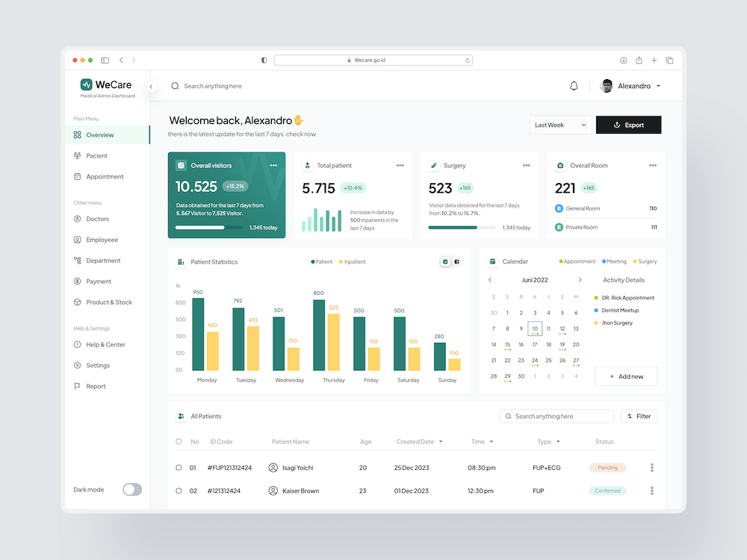This screenshot has width=747, height=560.
Task: Click Add new in calendar panel
Action: click(626, 376)
